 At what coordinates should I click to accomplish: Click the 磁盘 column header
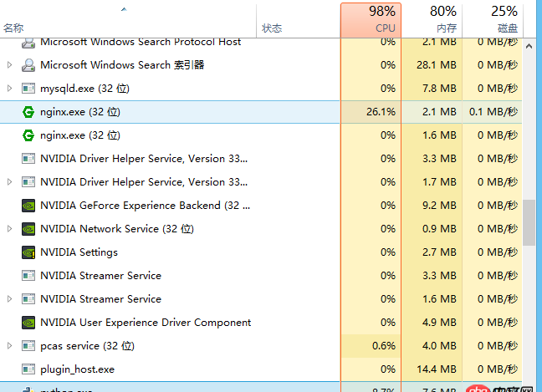[492, 19]
